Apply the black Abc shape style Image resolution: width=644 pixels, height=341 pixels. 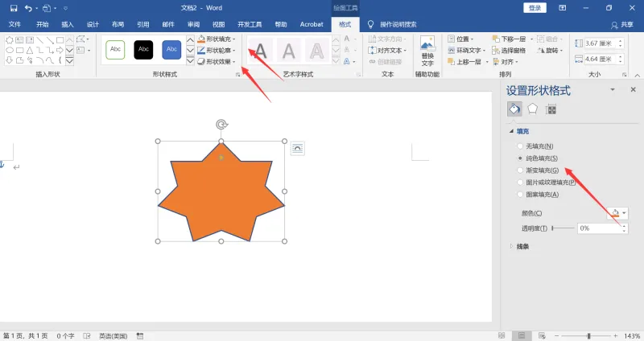coord(143,50)
